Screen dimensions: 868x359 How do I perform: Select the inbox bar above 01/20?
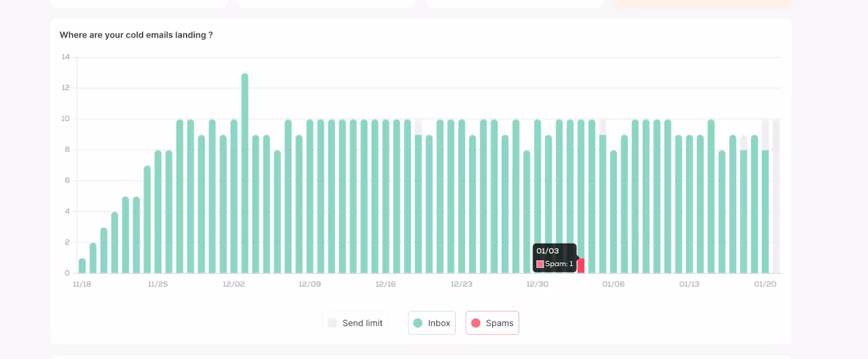pyautogui.click(x=765, y=211)
